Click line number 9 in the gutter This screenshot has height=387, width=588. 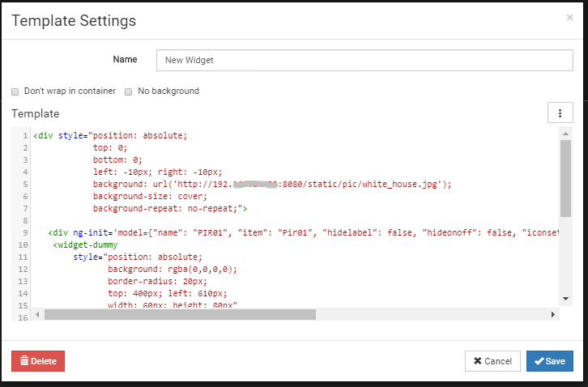[x=26, y=232]
